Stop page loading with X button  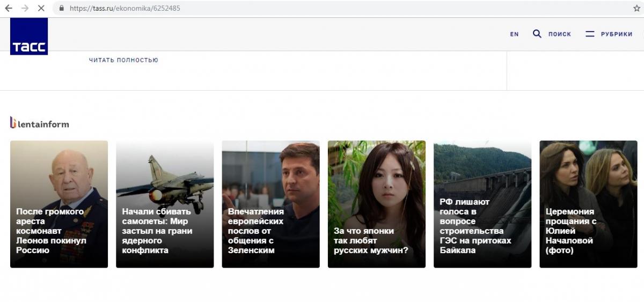coord(42,9)
